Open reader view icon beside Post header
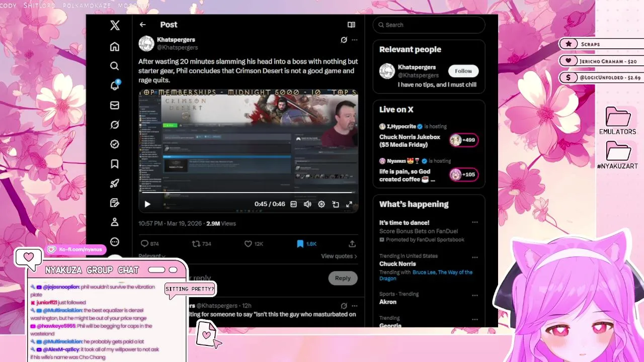The image size is (644, 362). coord(351,25)
